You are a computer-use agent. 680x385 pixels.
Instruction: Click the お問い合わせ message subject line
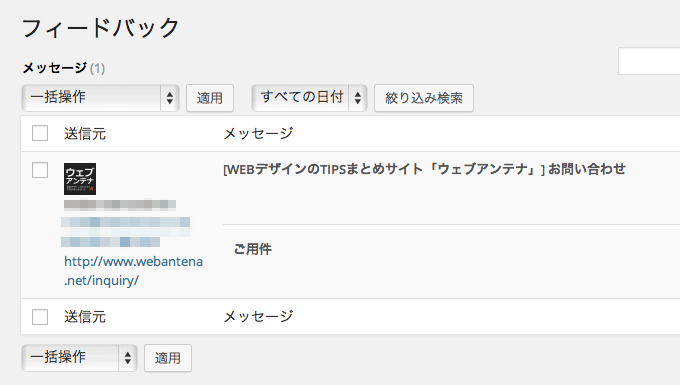(x=425, y=169)
